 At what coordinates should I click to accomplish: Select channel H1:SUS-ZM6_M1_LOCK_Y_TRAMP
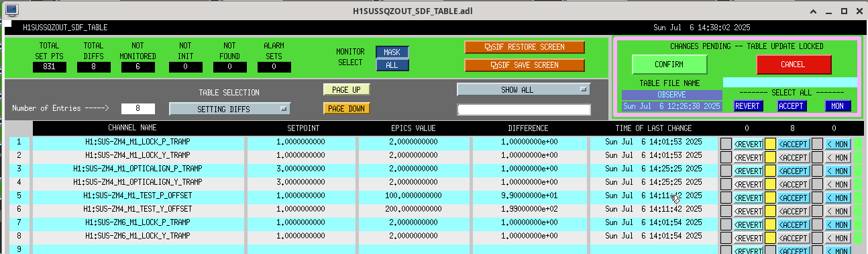(138, 236)
